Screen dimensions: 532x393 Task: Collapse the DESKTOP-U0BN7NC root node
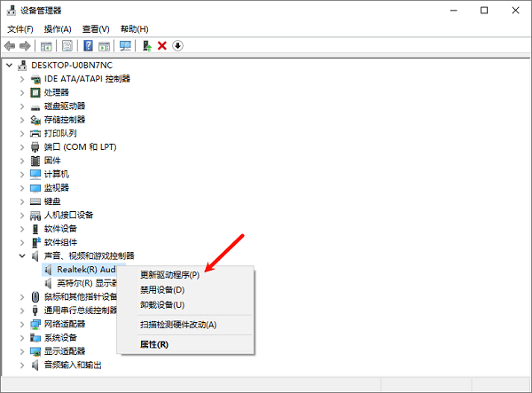click(10, 65)
